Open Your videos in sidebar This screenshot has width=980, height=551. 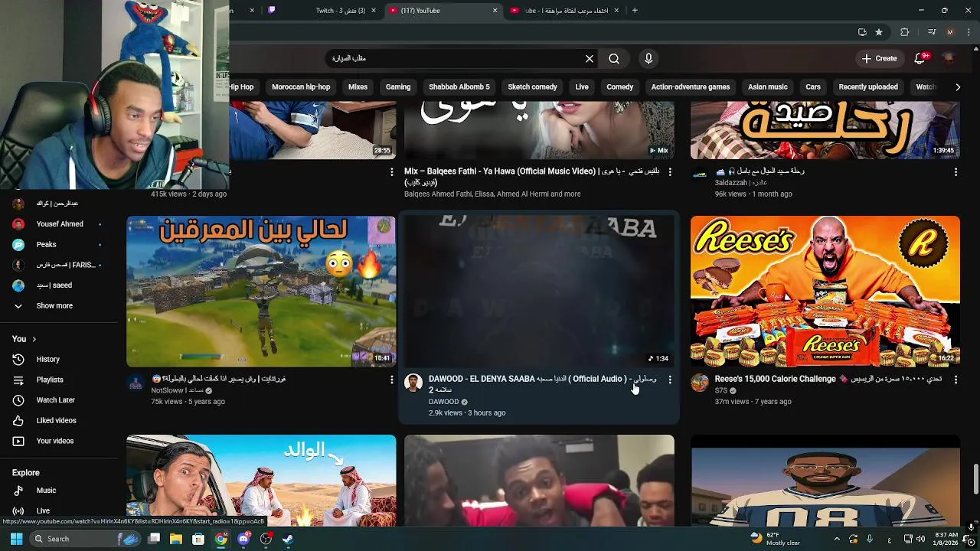pos(54,442)
